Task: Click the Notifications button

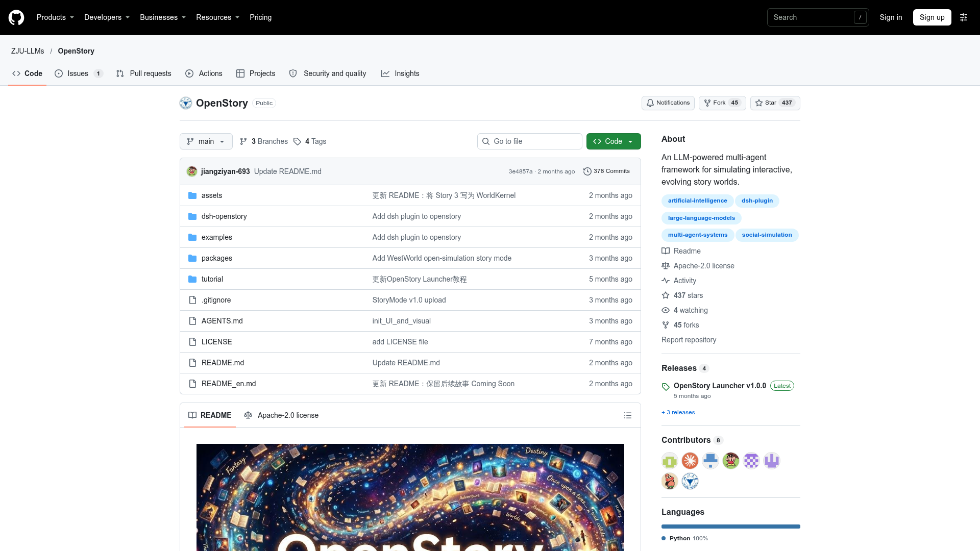Action: [x=668, y=103]
